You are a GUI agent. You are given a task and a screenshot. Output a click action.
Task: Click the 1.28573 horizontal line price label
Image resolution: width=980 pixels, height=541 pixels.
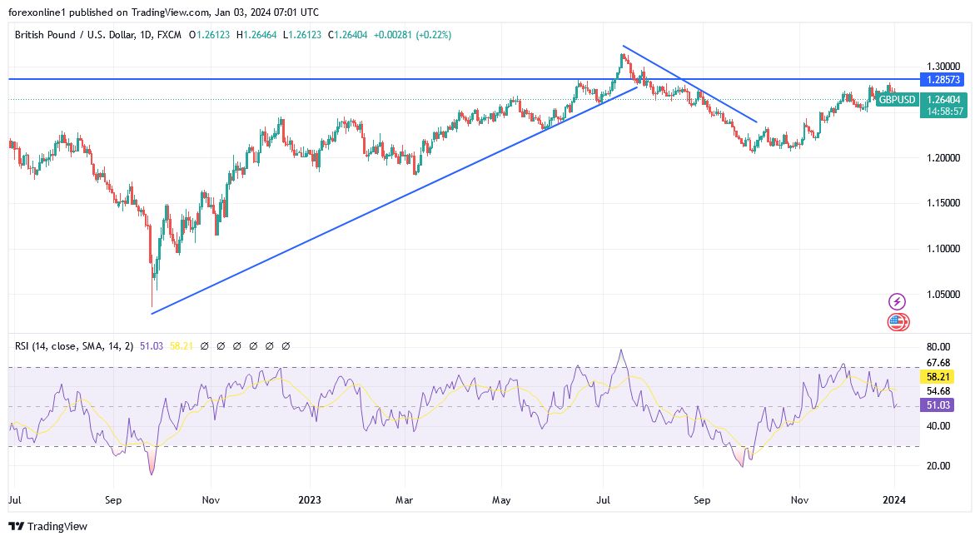tap(943, 79)
